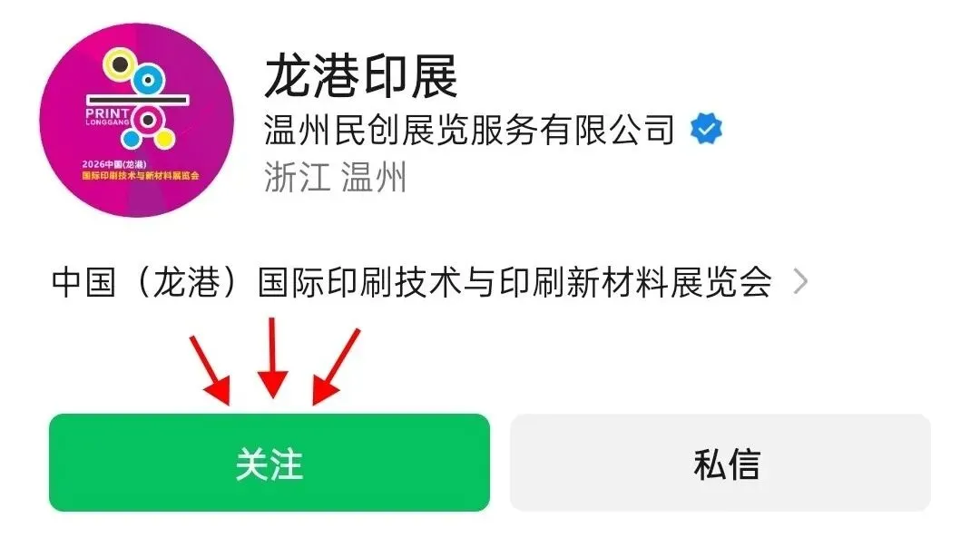Click the 2026中国(龙港) caption inside avatar
Viewport: 980px width, 557px height.
(114, 164)
